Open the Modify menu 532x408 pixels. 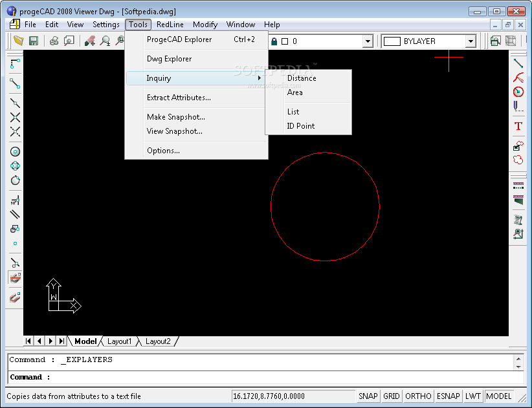click(205, 25)
